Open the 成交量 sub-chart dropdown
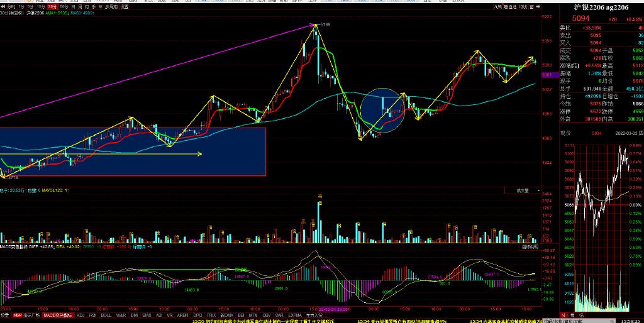Viewport: 644px width, 323px height. (523, 190)
